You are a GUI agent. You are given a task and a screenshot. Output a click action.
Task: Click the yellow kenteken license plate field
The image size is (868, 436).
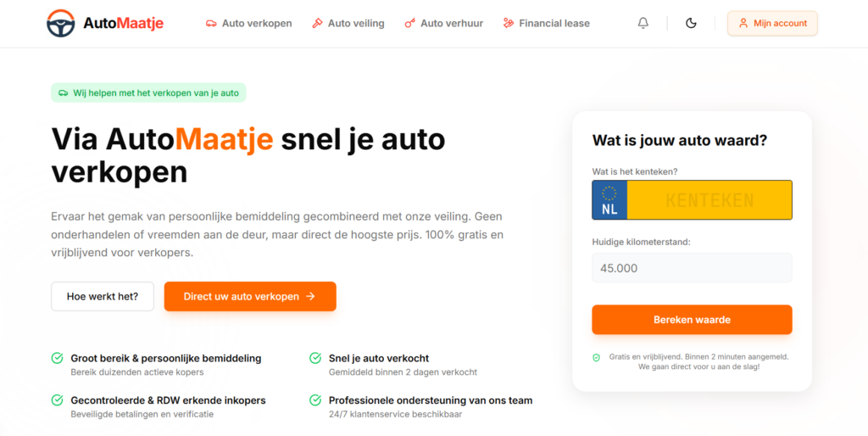(709, 200)
